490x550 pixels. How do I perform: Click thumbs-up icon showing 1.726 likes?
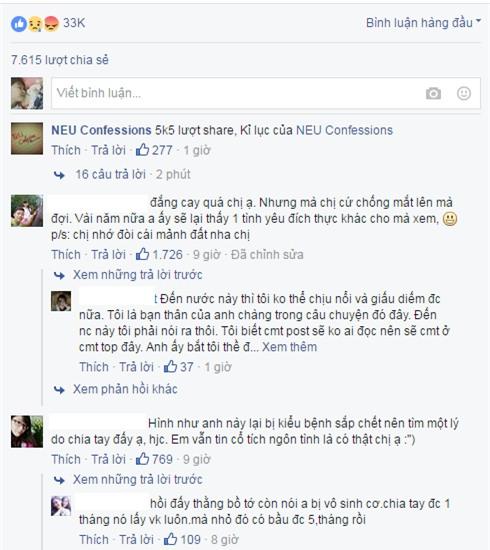(142, 254)
